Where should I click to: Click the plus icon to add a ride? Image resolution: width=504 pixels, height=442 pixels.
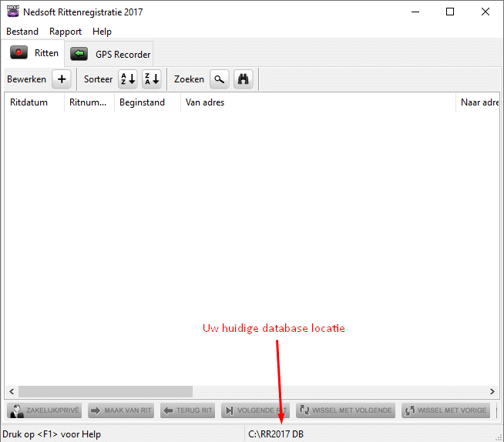62,79
